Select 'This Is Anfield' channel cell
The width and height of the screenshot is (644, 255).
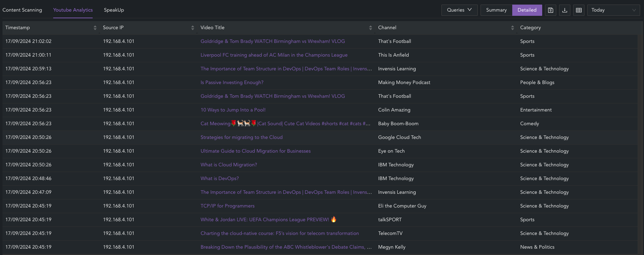[394, 55]
